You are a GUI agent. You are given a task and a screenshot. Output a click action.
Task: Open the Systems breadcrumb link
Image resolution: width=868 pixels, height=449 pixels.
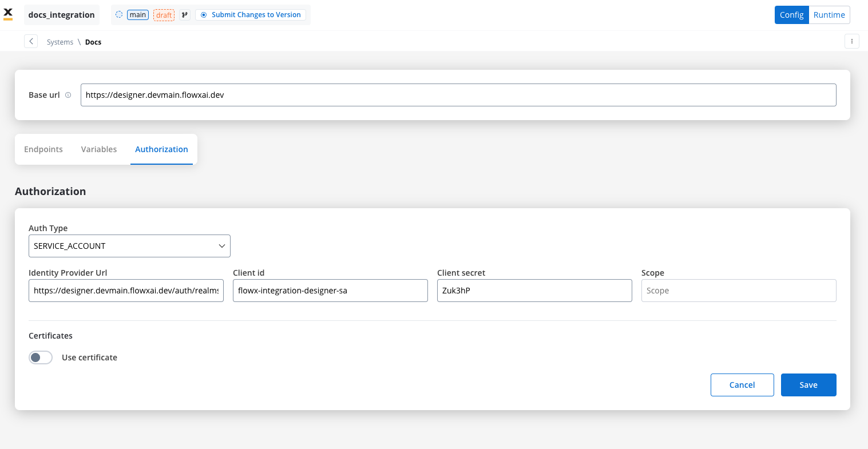click(60, 42)
